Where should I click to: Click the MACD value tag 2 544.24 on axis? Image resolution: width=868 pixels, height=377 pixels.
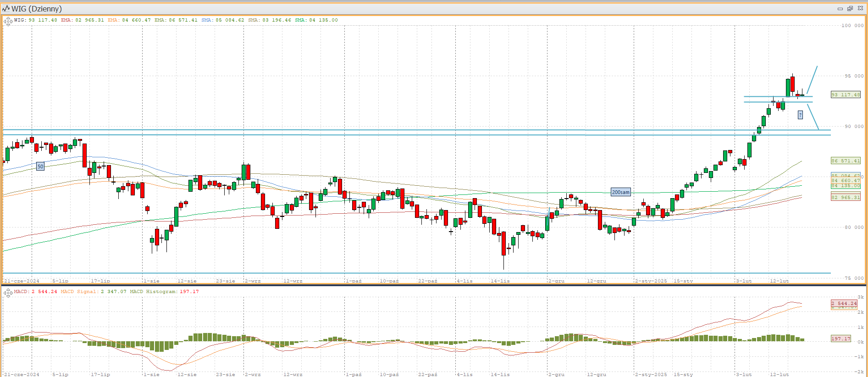(x=844, y=304)
